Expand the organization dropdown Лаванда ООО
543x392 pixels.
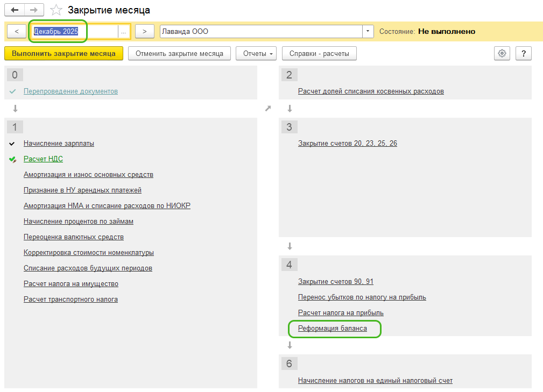(368, 32)
